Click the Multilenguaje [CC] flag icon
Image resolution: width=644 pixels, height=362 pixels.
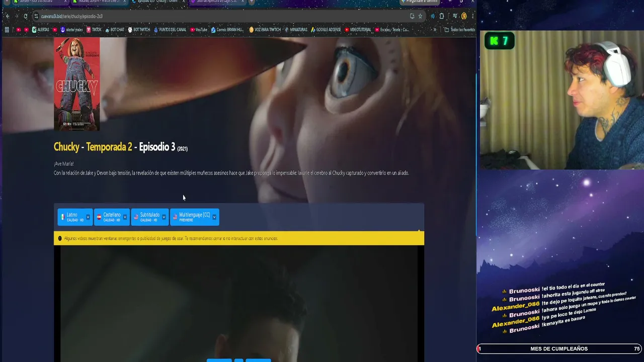click(x=175, y=217)
